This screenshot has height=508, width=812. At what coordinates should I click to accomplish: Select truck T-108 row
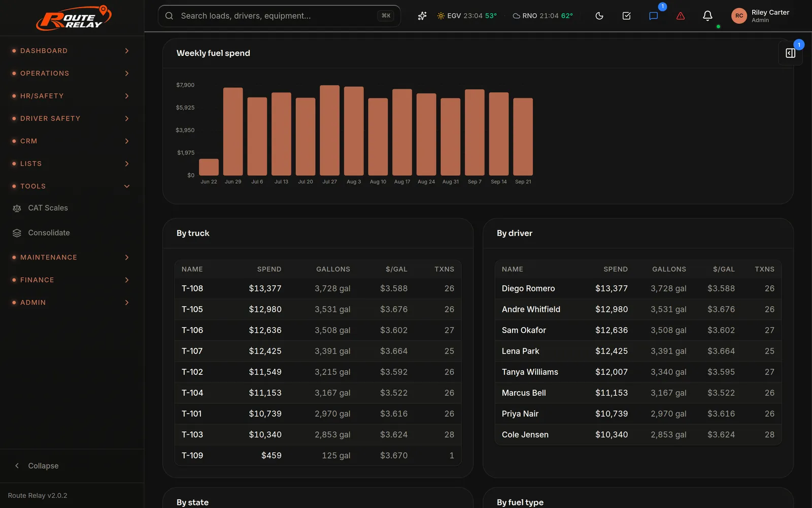click(x=318, y=289)
